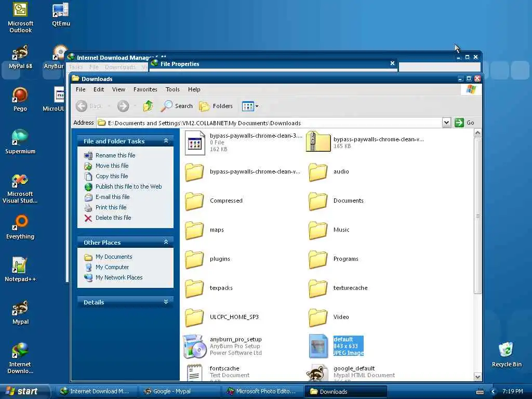The width and height of the screenshot is (532, 399).
Task: Open QtEmu desktop icon
Action: [x=61, y=15]
